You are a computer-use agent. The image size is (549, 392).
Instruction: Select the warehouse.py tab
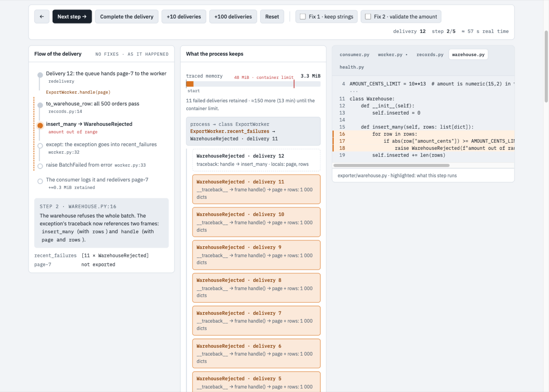point(468,55)
